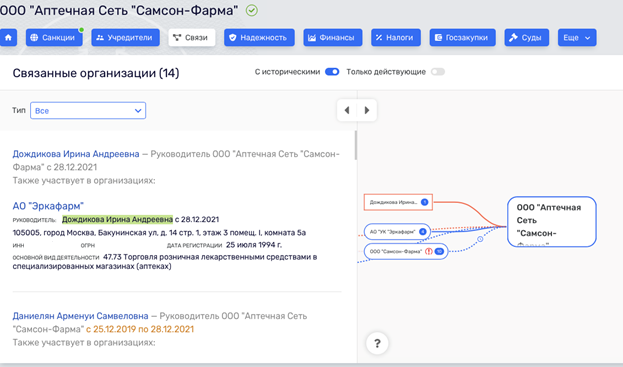Open the question mark help button
This screenshot has width=623, height=367.
point(377,343)
